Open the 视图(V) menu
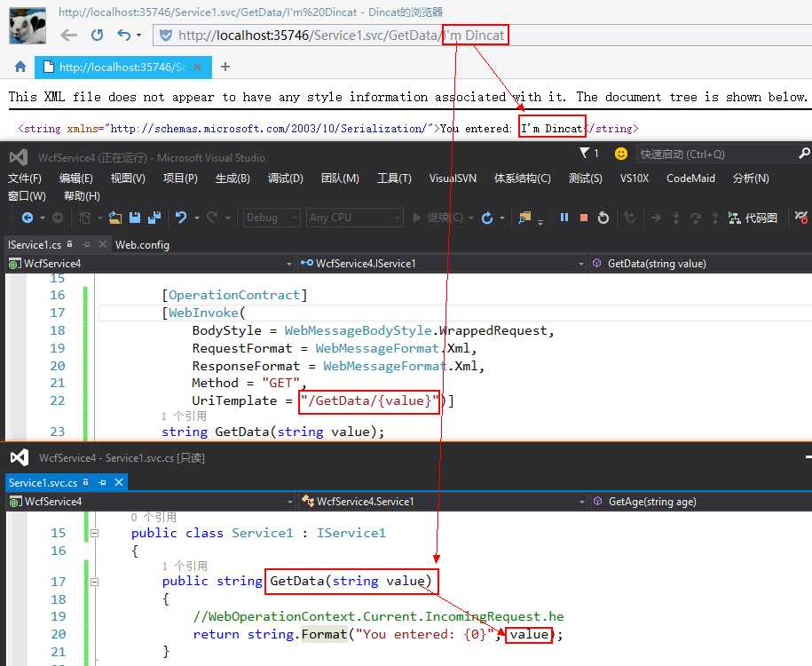Viewport: 812px width, 666px height. click(x=128, y=178)
